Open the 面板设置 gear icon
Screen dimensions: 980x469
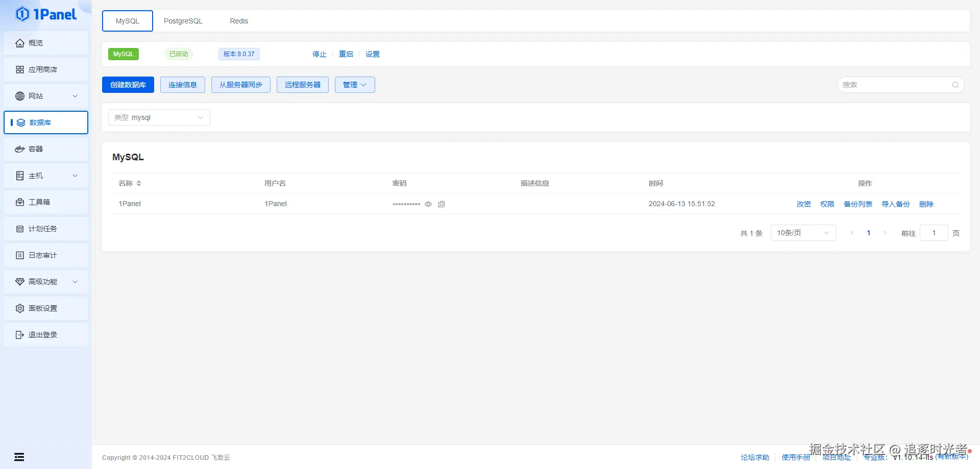(20, 308)
